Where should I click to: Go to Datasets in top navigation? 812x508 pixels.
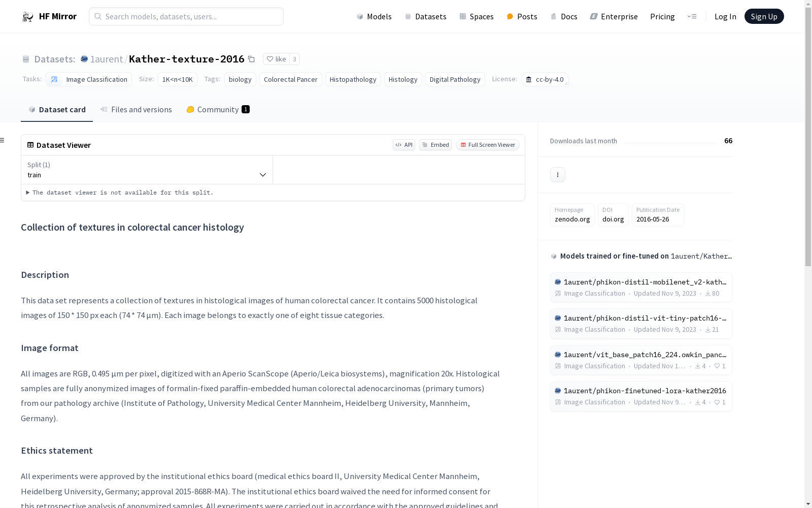[x=425, y=16]
